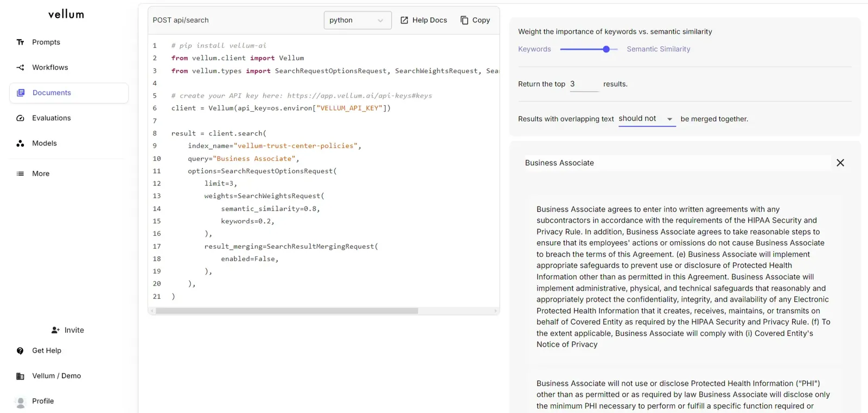
Task: Click the 'Keywords' slider label
Action: [534, 49]
